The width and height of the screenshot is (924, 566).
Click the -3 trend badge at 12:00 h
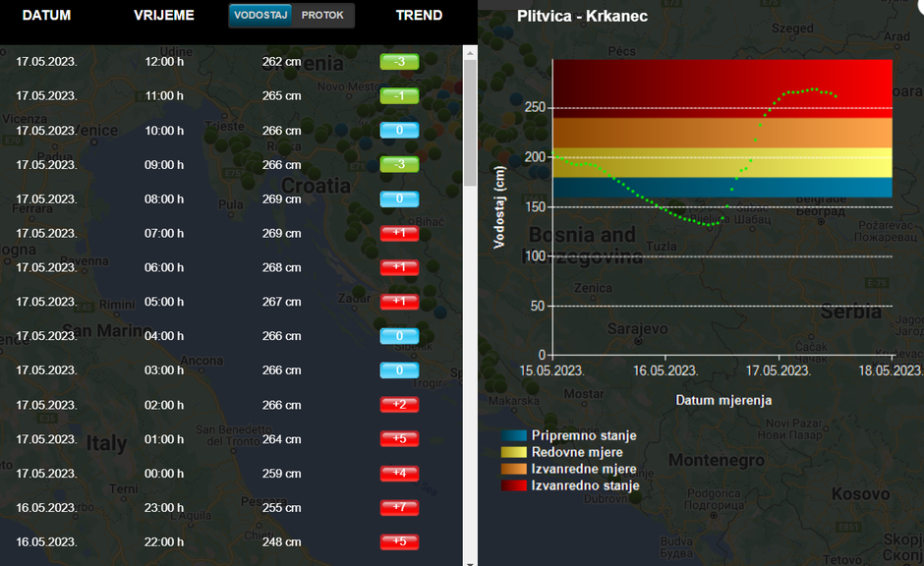click(399, 62)
